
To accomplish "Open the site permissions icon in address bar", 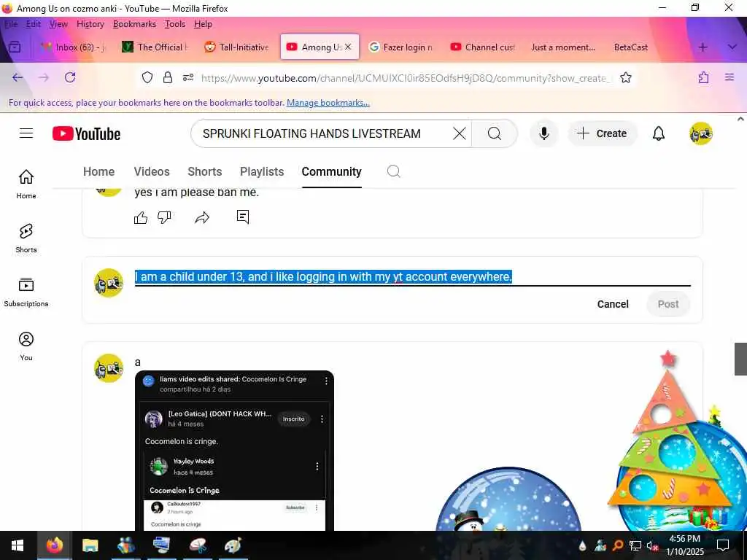I will [188, 77].
